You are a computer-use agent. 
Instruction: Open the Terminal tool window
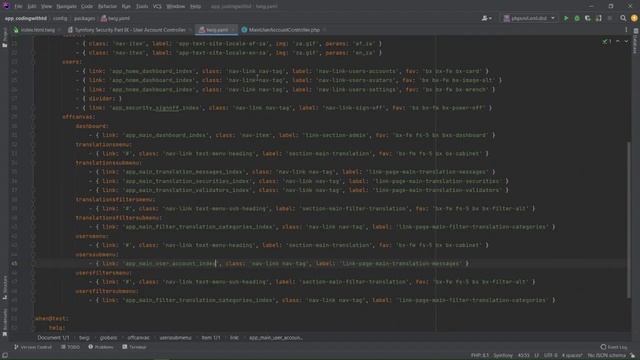point(134,347)
